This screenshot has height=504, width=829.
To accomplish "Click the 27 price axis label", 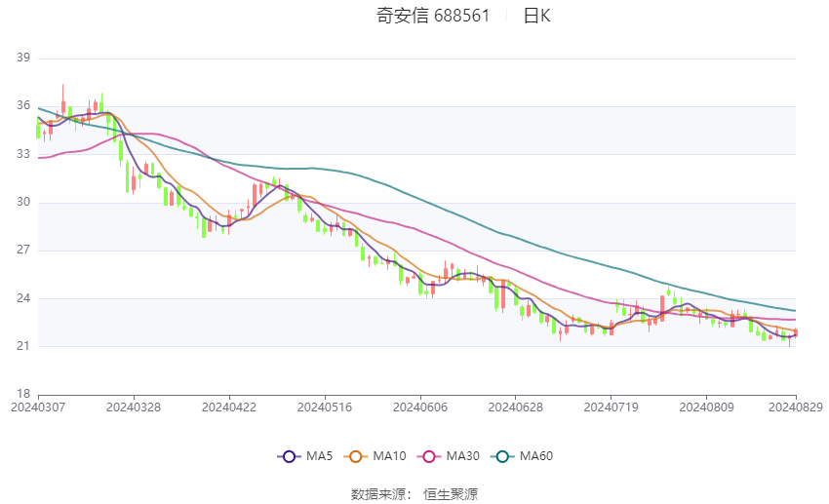I will (x=23, y=250).
